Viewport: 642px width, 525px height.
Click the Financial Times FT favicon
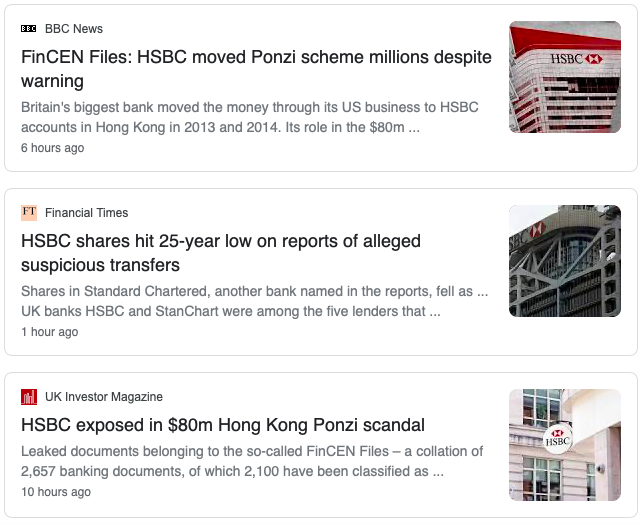click(x=29, y=213)
